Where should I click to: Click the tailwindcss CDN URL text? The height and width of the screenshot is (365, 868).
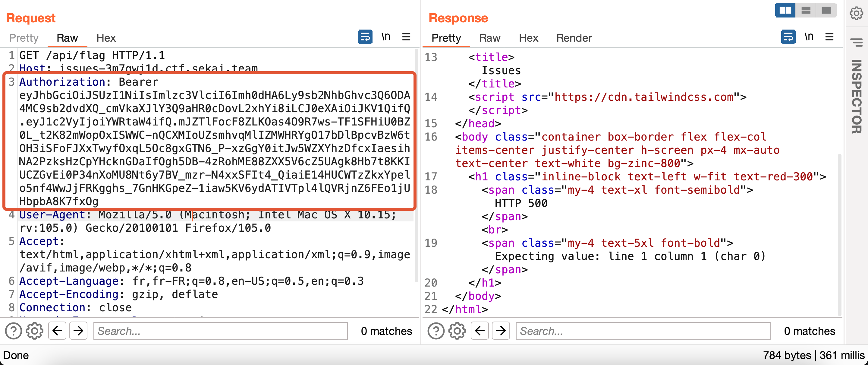coord(644,97)
